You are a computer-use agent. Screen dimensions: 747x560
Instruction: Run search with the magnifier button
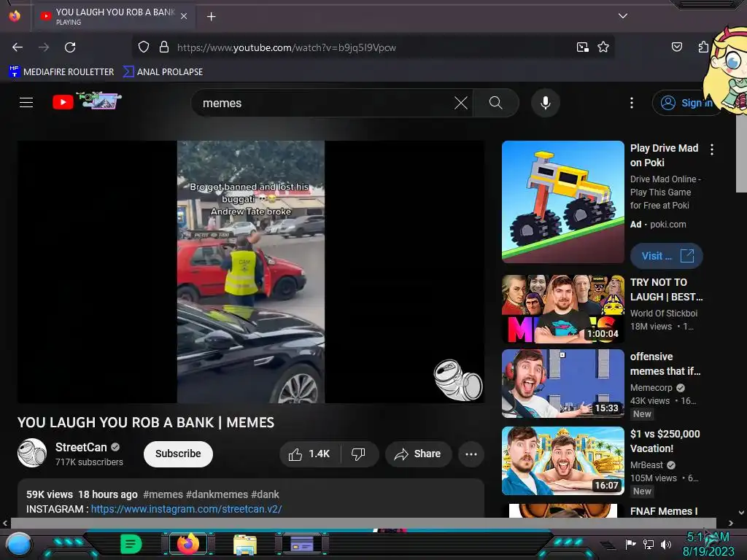[495, 103]
